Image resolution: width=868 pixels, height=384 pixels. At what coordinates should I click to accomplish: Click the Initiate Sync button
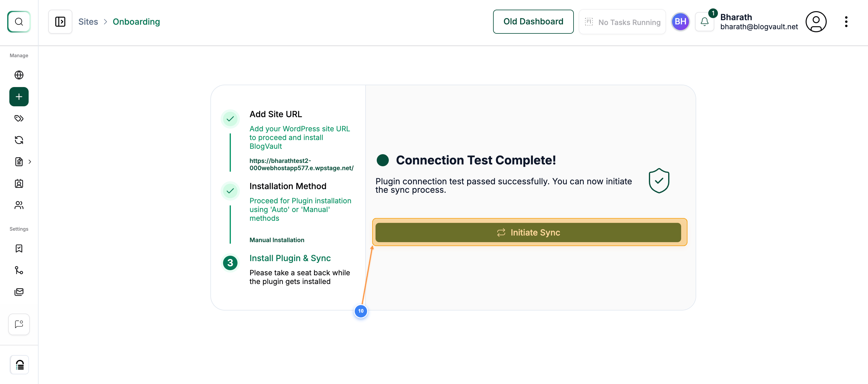529,232
